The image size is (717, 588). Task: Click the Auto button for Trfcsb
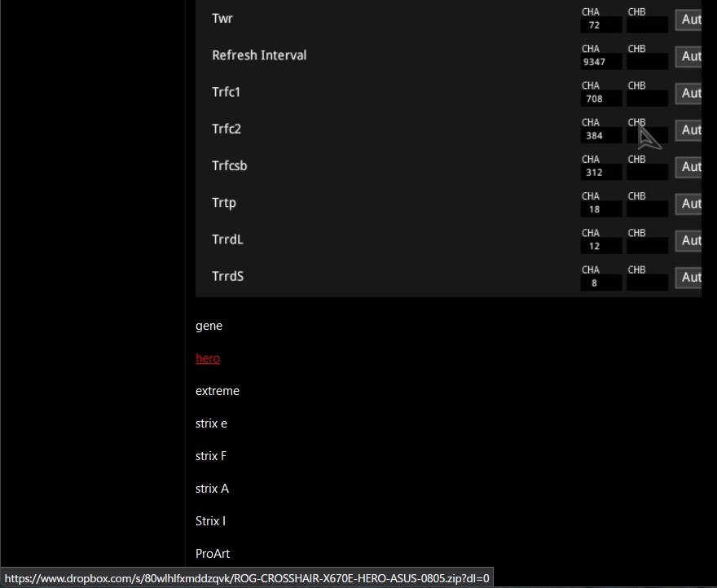688,167
